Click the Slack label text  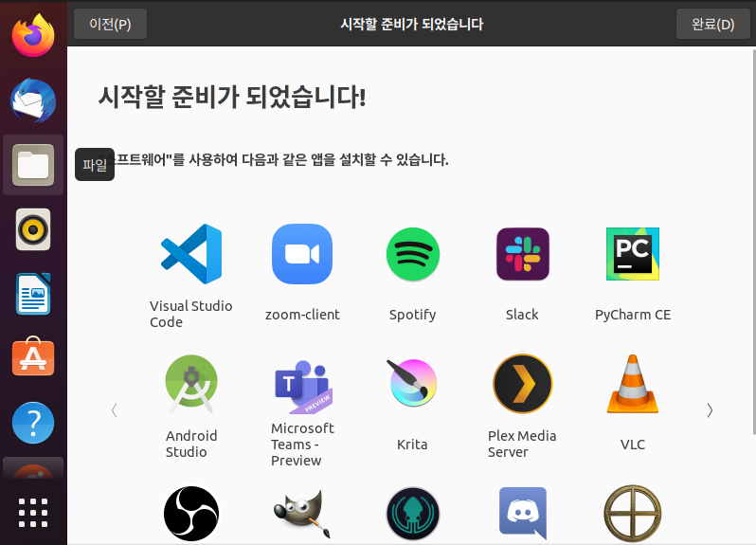point(522,315)
